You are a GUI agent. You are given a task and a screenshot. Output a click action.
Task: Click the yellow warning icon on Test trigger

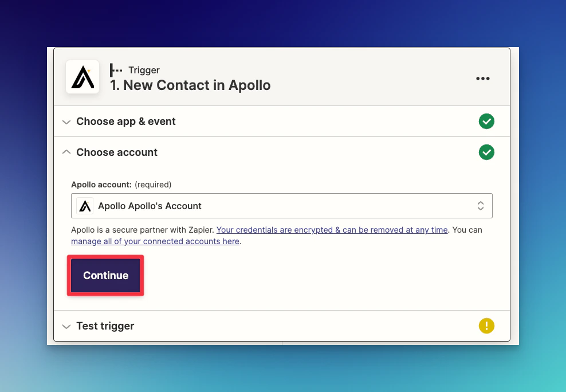486,326
